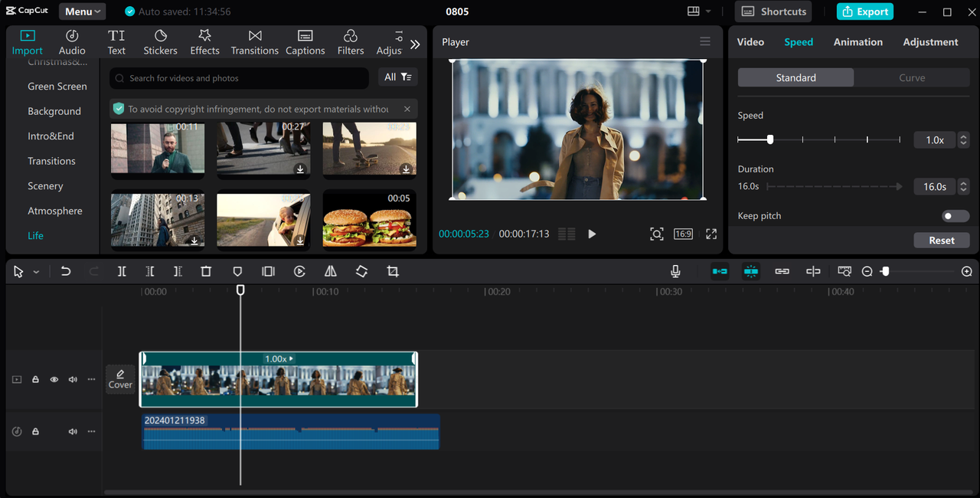Open the Audio tab
980x498 pixels.
pyautogui.click(x=72, y=42)
